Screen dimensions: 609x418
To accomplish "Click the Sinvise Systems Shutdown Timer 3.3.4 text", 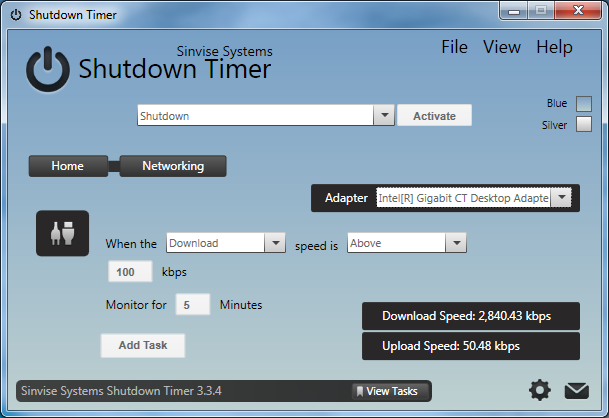I will 121,391.
